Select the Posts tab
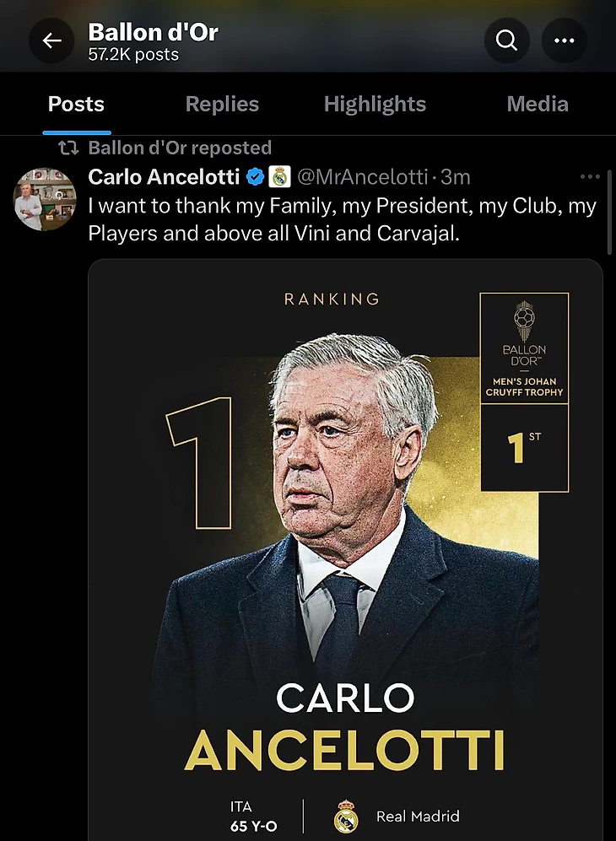Viewport: 616px width, 841px height. click(76, 105)
